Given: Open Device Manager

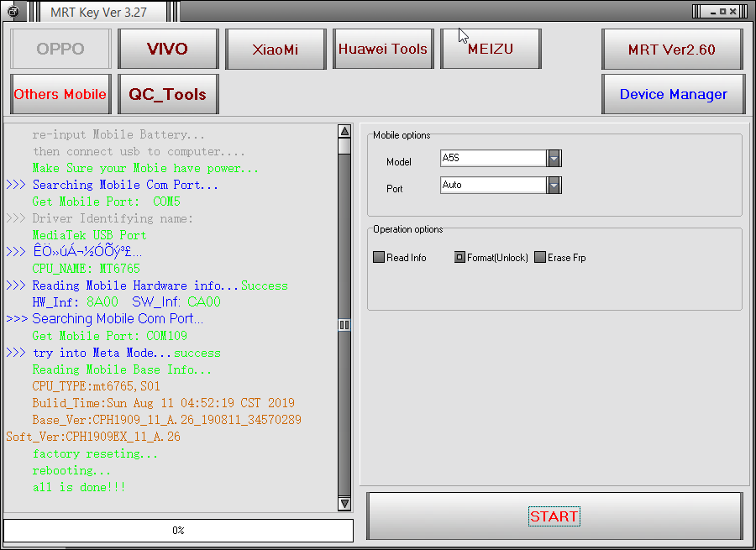Looking at the screenshot, I should tap(673, 94).
